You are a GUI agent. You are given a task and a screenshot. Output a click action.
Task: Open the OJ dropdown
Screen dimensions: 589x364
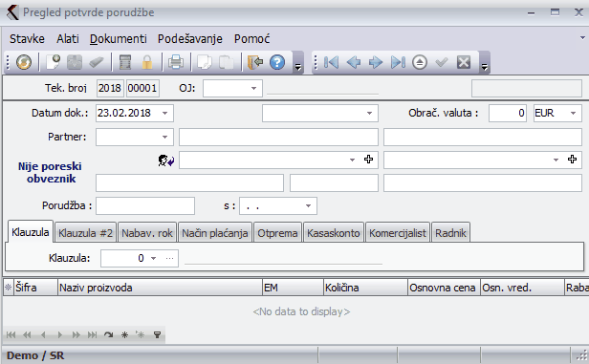(253, 89)
